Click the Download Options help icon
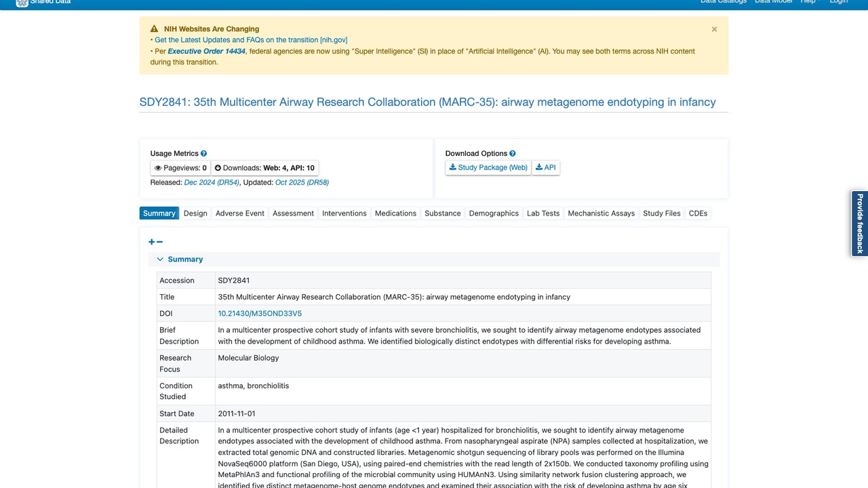Image resolution: width=868 pixels, height=488 pixels. pos(513,154)
